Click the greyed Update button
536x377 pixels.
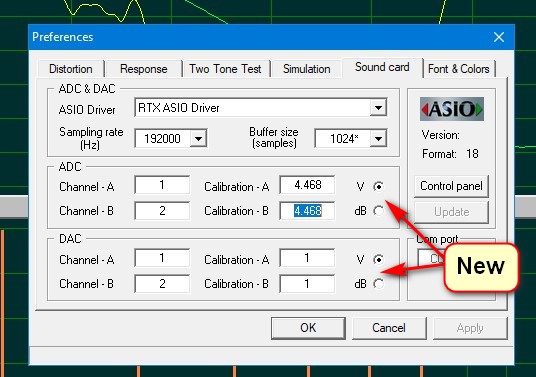coord(451,212)
